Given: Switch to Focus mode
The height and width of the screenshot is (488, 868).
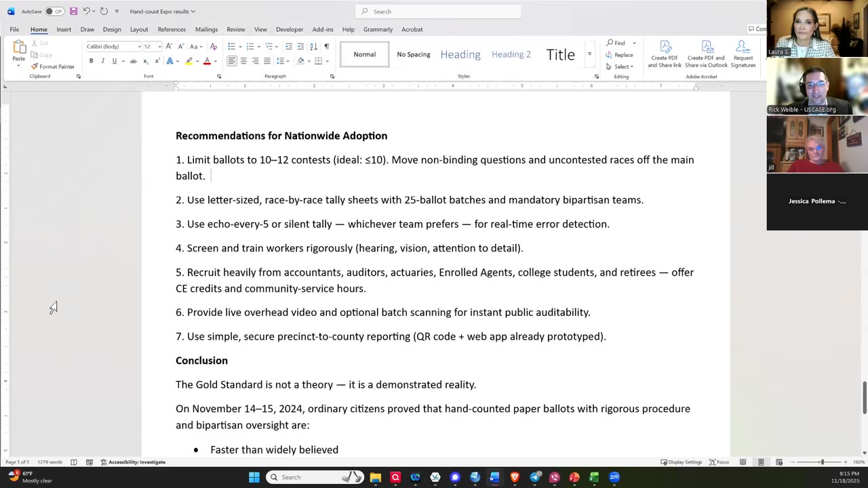Looking at the screenshot, I should click(719, 462).
